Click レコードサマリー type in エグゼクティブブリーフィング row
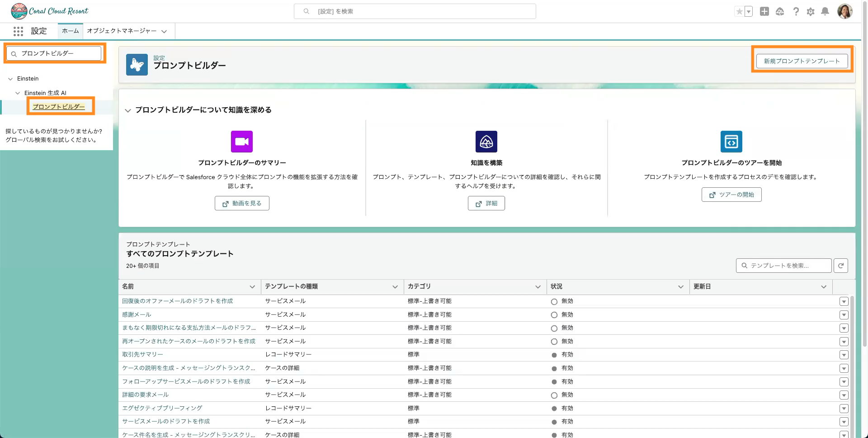This screenshot has width=868, height=438. click(x=288, y=408)
